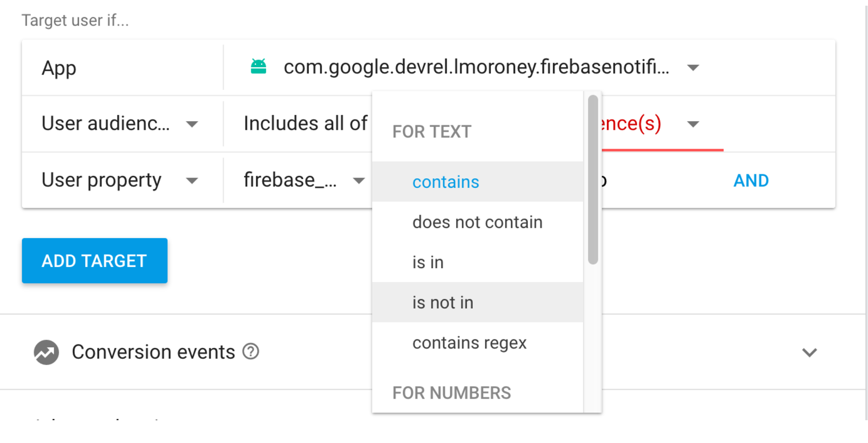
Task: Click the operator list scrollbar thumb
Action: click(593, 179)
